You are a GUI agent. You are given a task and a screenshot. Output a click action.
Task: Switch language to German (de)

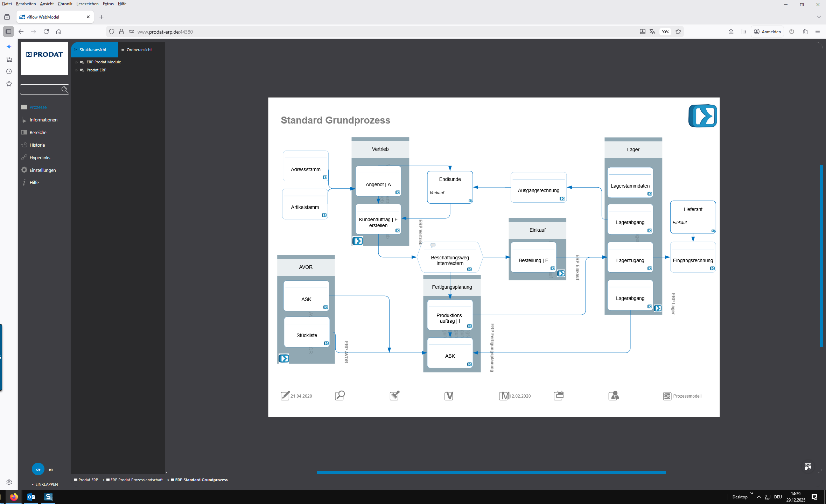38,469
